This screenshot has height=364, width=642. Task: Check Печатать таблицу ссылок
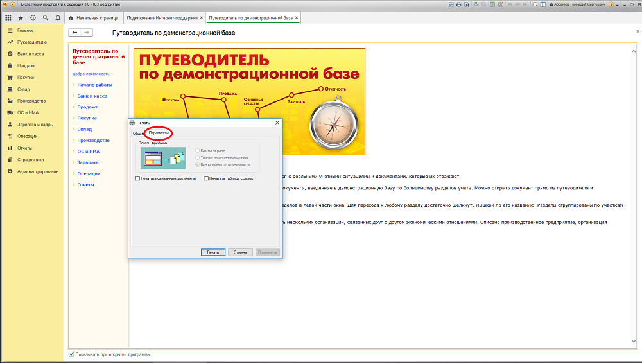click(x=206, y=178)
